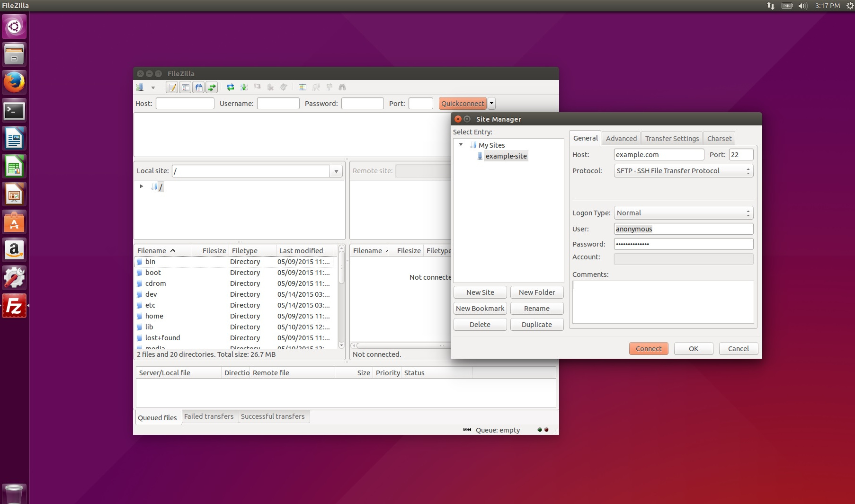Click the Rename button

coord(537,309)
